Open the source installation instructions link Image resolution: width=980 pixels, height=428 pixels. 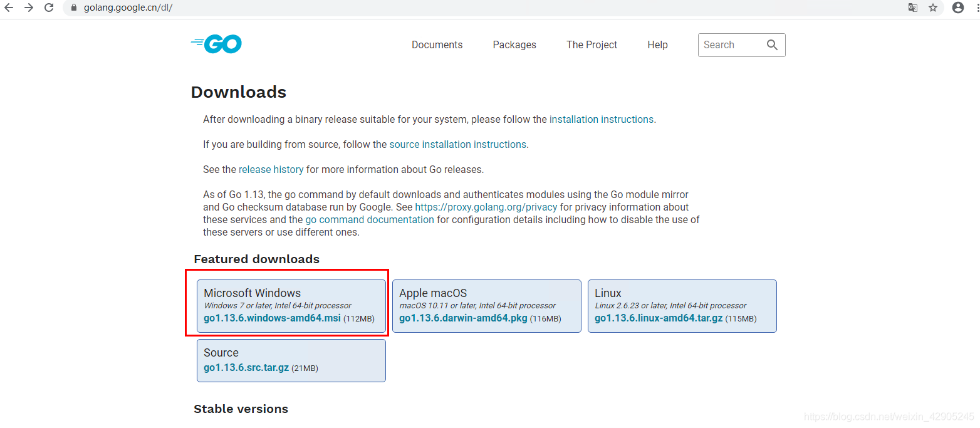(x=457, y=144)
